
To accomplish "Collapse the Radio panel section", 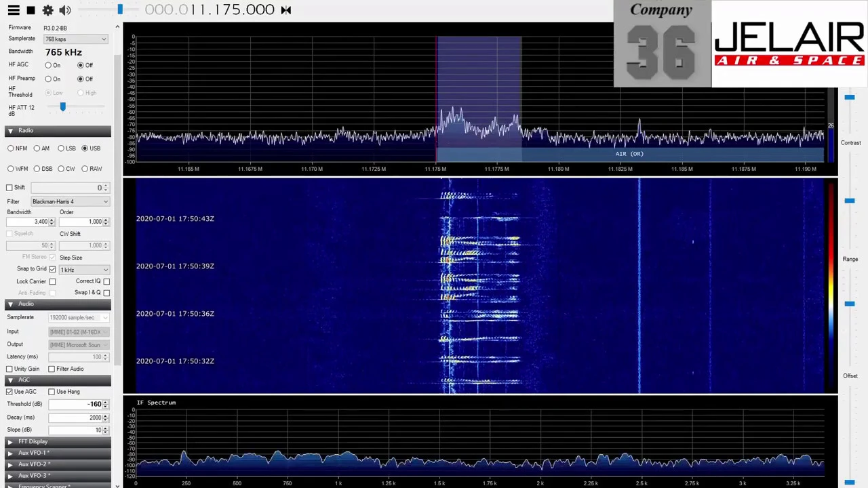I will (x=58, y=130).
